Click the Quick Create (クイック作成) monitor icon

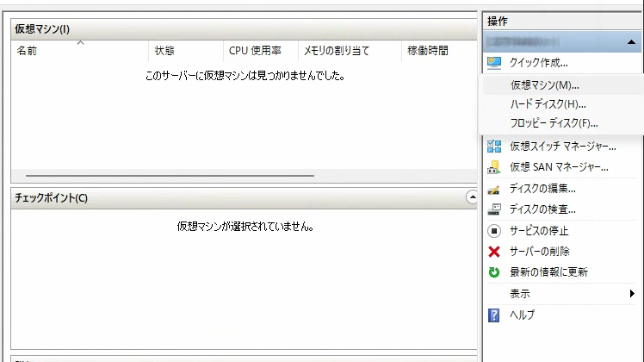[494, 63]
